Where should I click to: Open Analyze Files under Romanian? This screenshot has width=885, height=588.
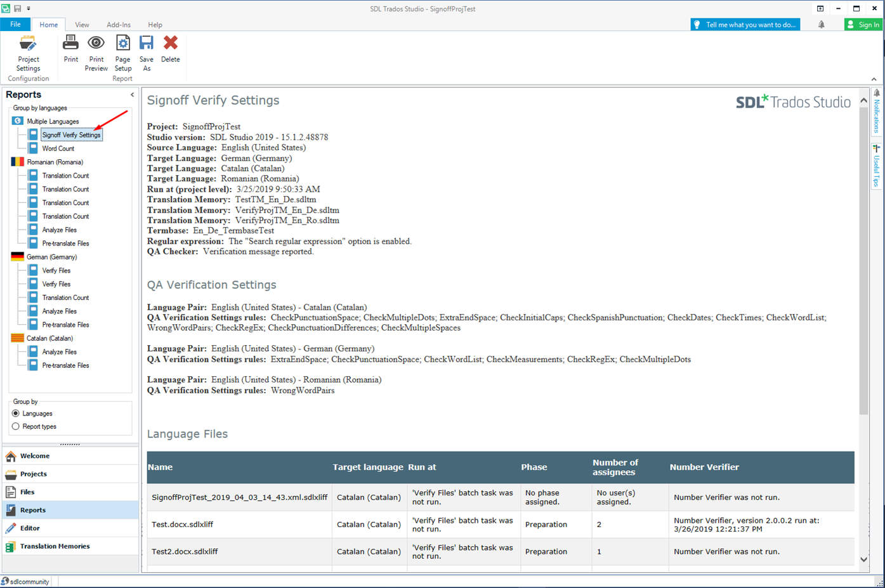[59, 230]
